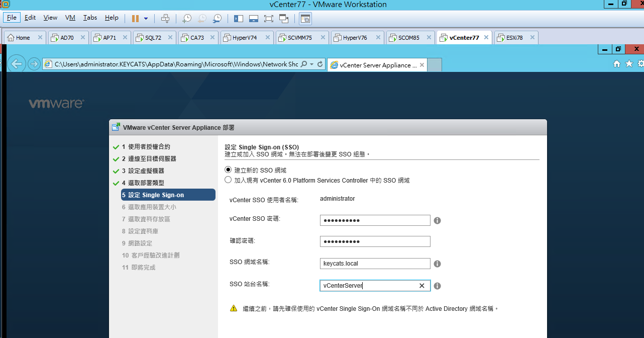This screenshot has height=338, width=644.
Task: Go to step 2 連線至目標伺服器
Action: tap(149, 159)
